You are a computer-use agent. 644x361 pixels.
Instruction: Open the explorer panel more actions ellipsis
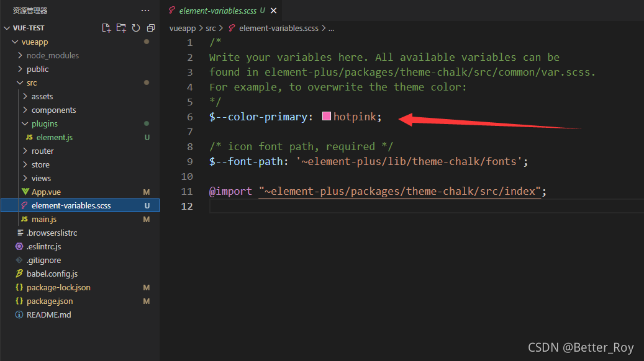145,11
